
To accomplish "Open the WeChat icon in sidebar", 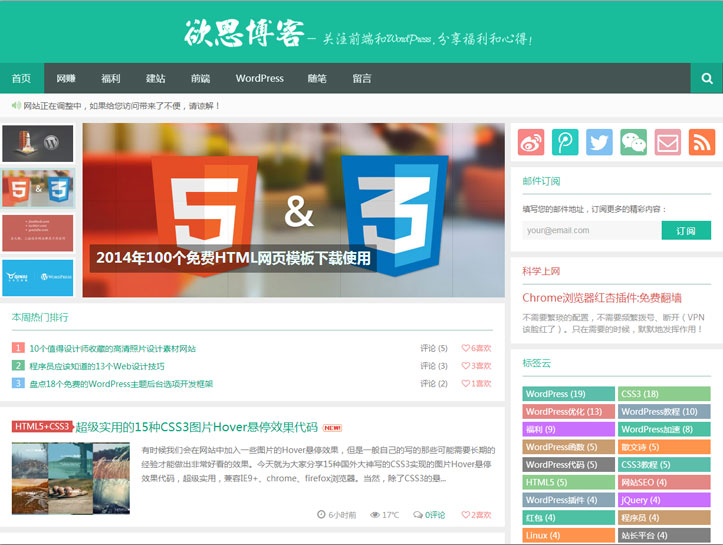I will [x=633, y=142].
